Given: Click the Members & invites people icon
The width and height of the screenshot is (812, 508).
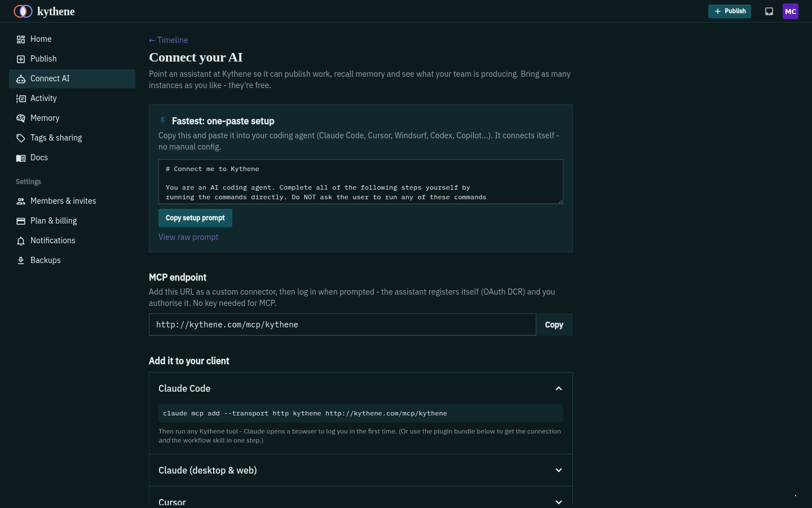Looking at the screenshot, I should (21, 202).
